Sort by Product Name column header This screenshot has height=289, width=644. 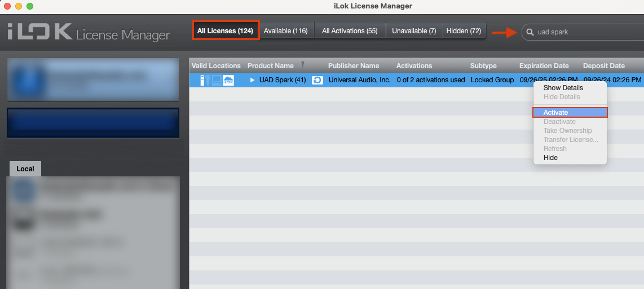270,66
